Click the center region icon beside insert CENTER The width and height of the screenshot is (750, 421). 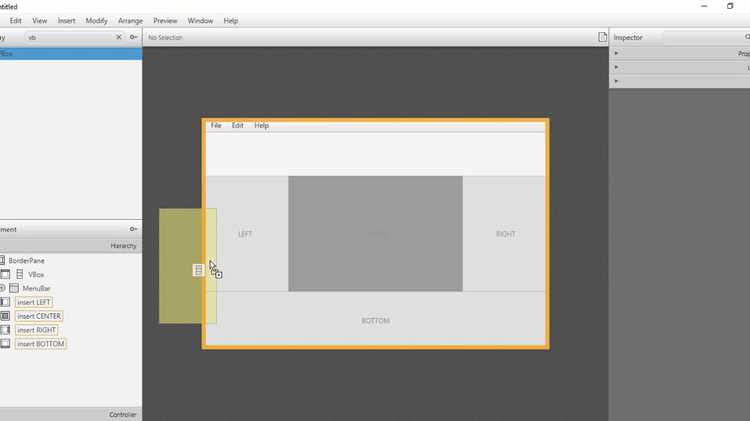[x=5, y=316]
